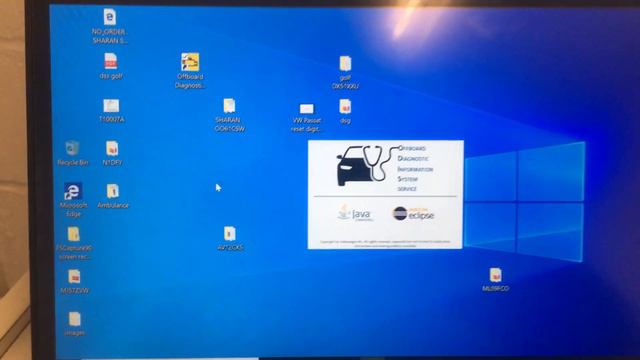Viewport: 640px width, 360px height.
Task: Open the Offboard Diagnostic desktop shortcut
Action: click(x=190, y=62)
